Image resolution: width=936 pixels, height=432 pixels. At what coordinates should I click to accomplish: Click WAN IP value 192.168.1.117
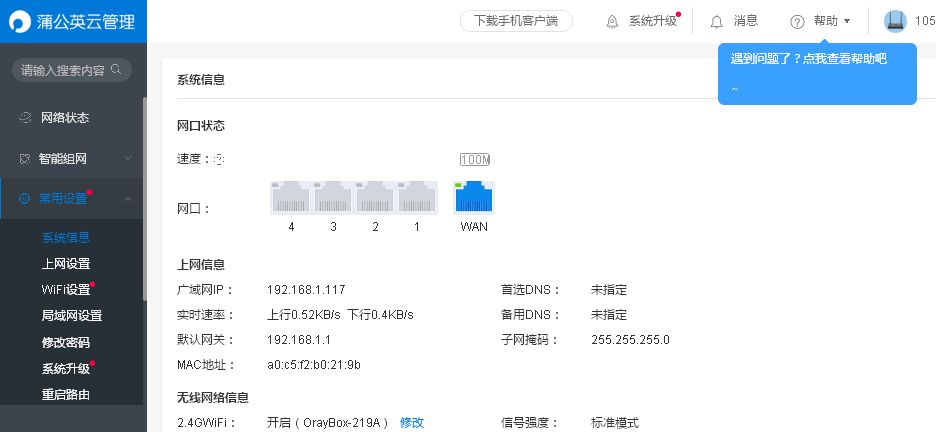pos(306,290)
